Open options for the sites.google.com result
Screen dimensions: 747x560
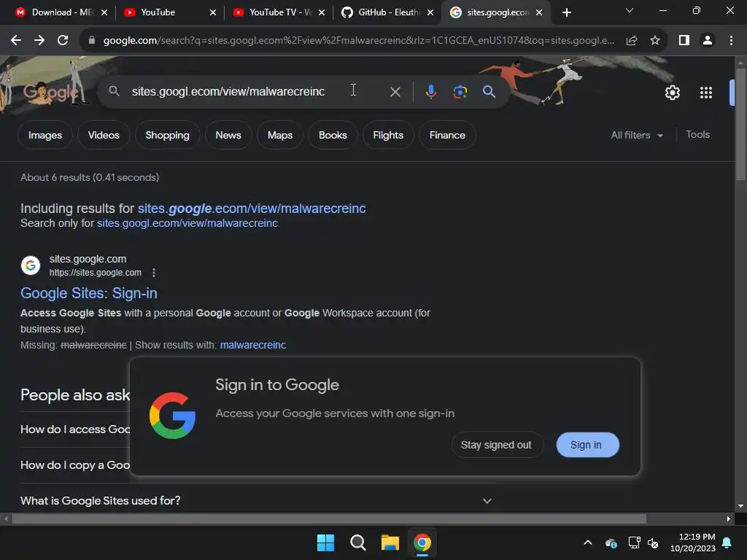click(153, 273)
